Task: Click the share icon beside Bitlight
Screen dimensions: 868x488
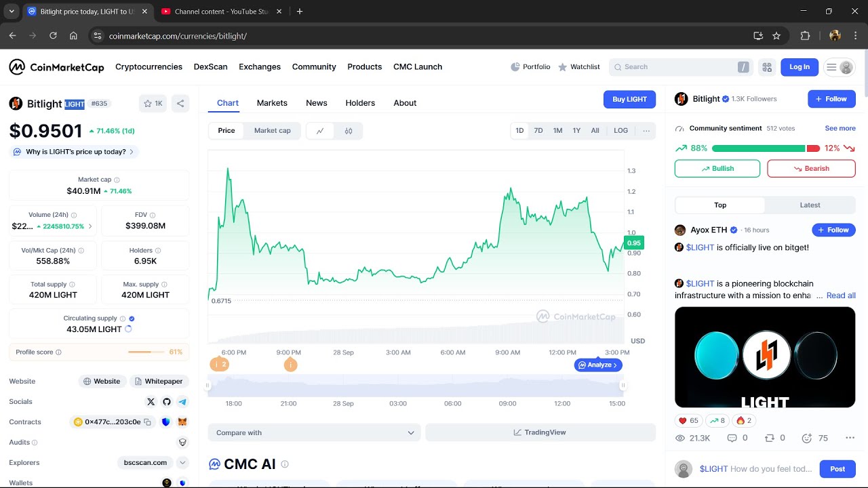Action: click(180, 104)
